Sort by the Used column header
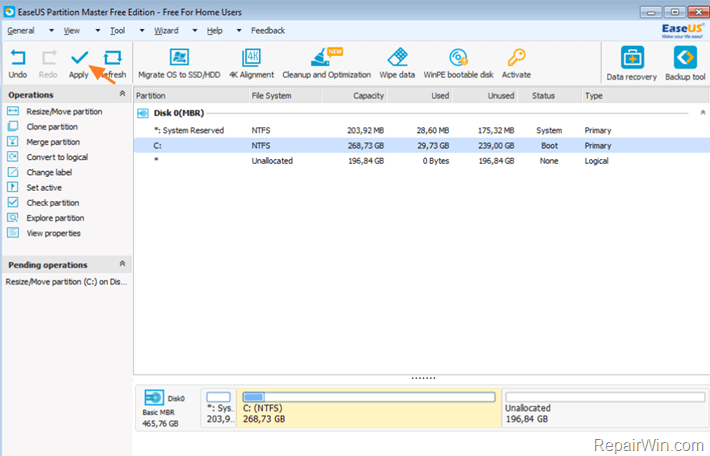This screenshot has height=456, width=710. [x=420, y=96]
